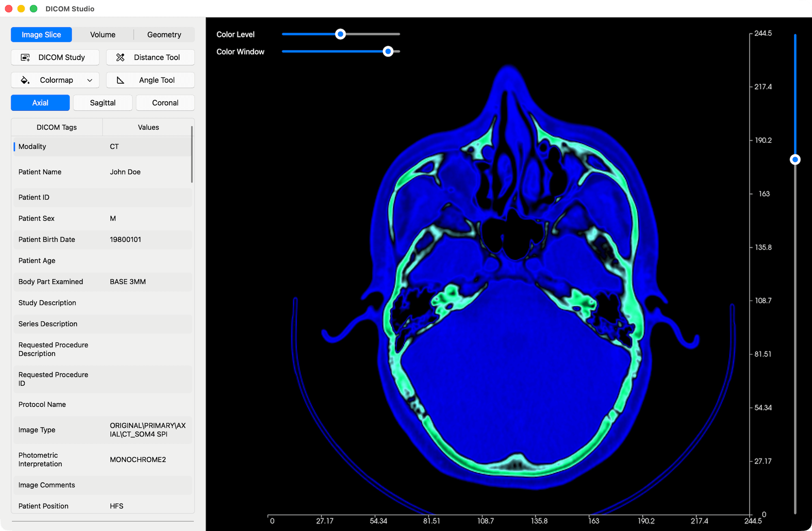Viewport: 812px width, 531px height.
Task: Click the DICOM Study button
Action: pyautogui.click(x=55, y=57)
